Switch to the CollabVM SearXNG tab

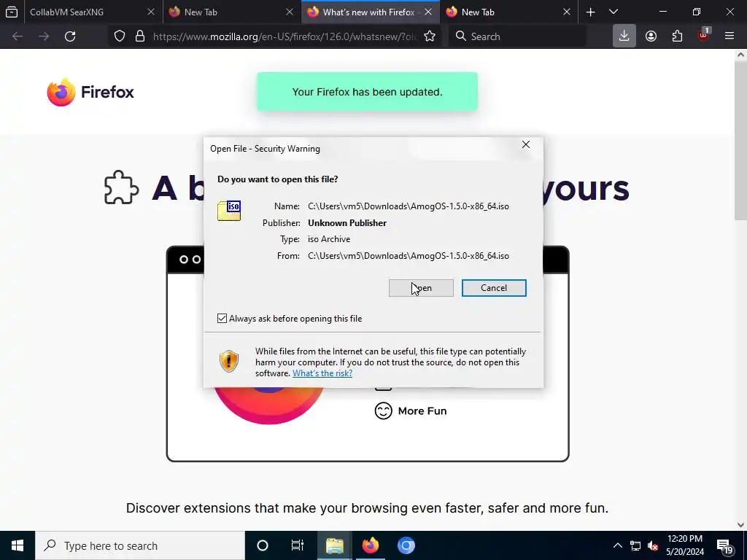pyautogui.click(x=90, y=12)
